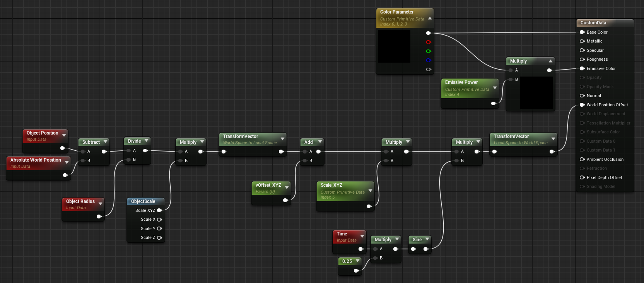Click the Pixel Depth Offset input pin

click(582, 177)
